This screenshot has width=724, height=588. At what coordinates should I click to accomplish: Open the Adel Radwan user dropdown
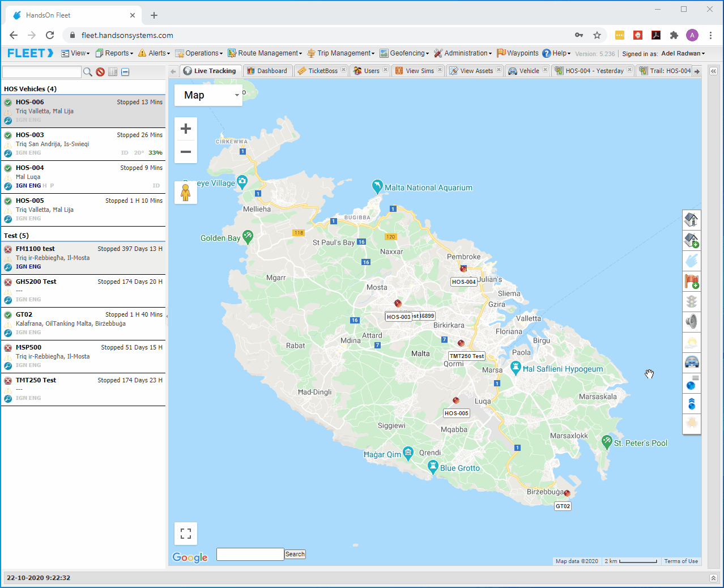[683, 54]
